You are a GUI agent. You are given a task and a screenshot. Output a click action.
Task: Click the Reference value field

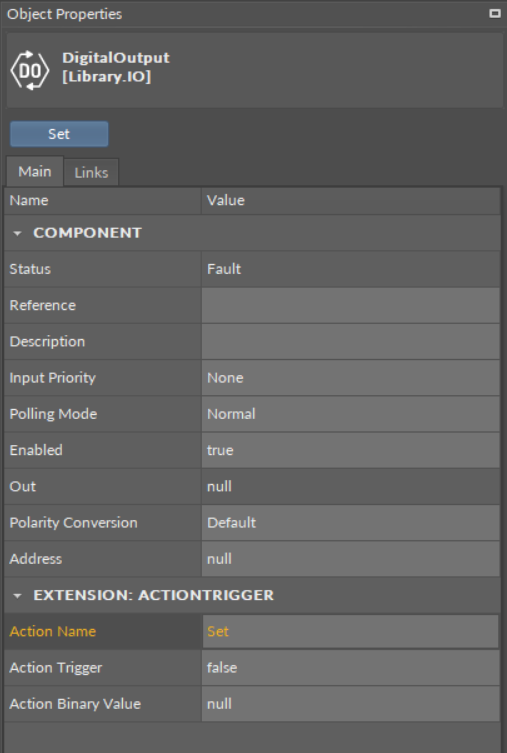350,305
